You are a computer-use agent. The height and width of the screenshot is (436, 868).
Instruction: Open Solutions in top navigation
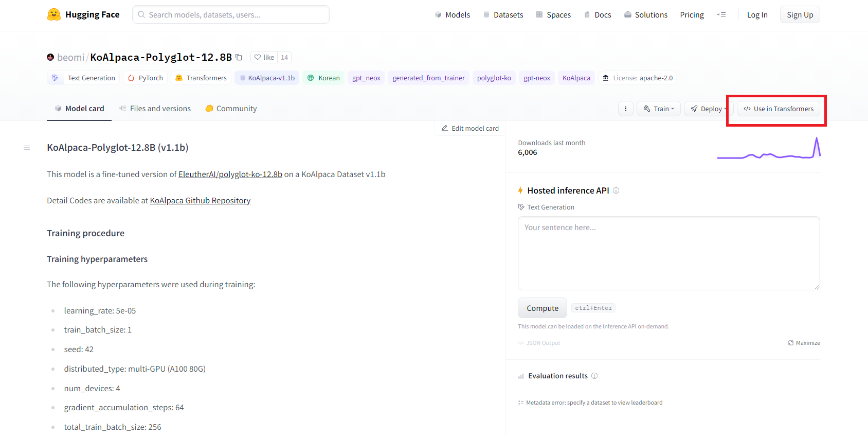click(x=646, y=15)
